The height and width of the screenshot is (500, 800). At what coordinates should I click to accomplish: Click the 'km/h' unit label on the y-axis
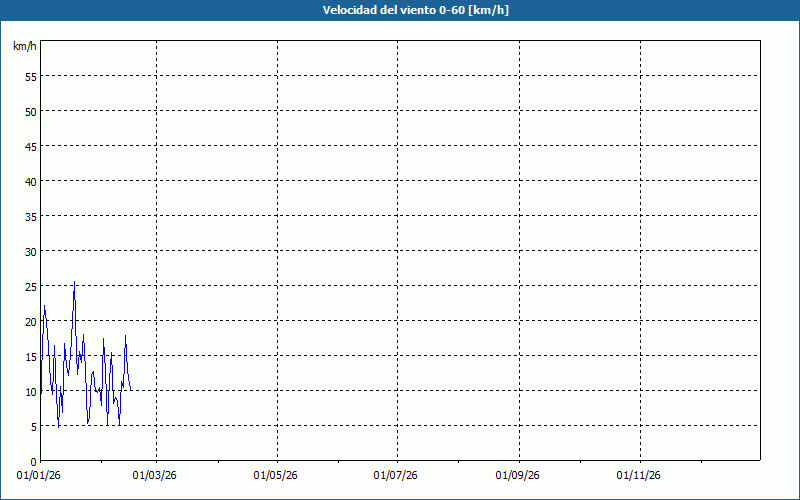pos(25,46)
